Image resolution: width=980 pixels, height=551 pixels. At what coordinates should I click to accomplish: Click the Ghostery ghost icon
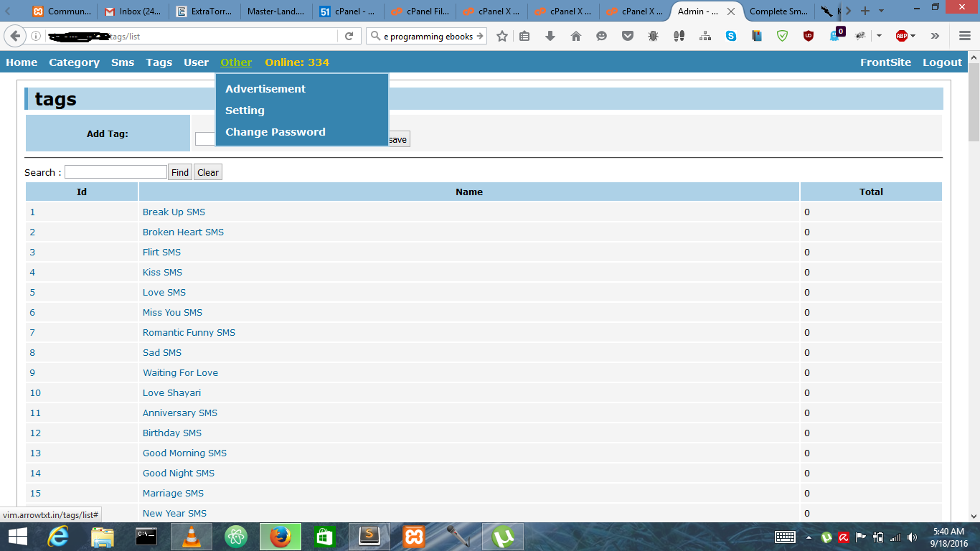834,36
